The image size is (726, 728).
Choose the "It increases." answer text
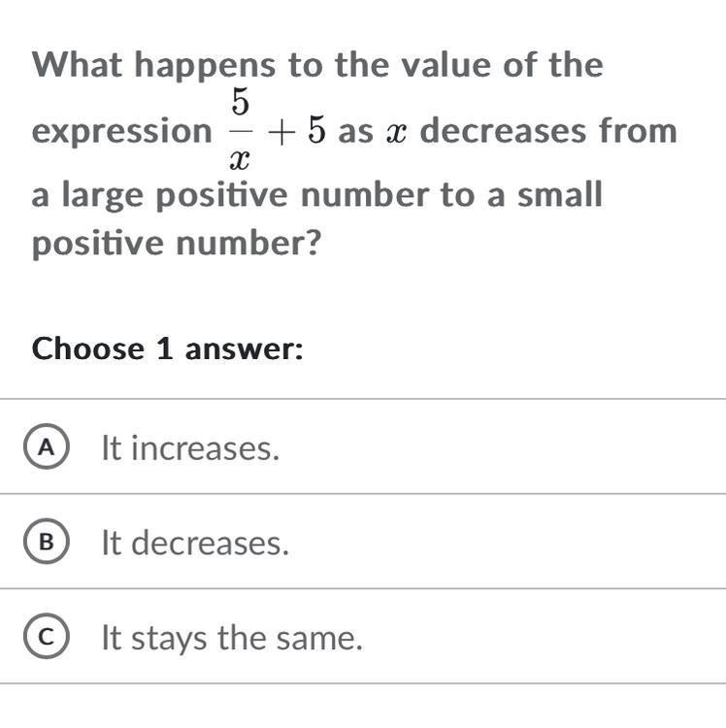click(x=190, y=448)
